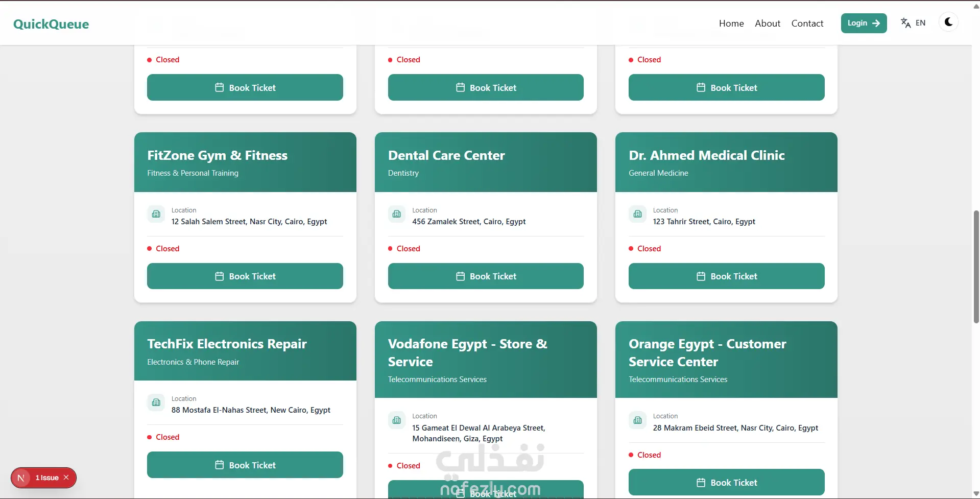The image size is (980, 499).
Task: Book a ticket at FitZone Gym & Fitness
Action: tap(245, 276)
